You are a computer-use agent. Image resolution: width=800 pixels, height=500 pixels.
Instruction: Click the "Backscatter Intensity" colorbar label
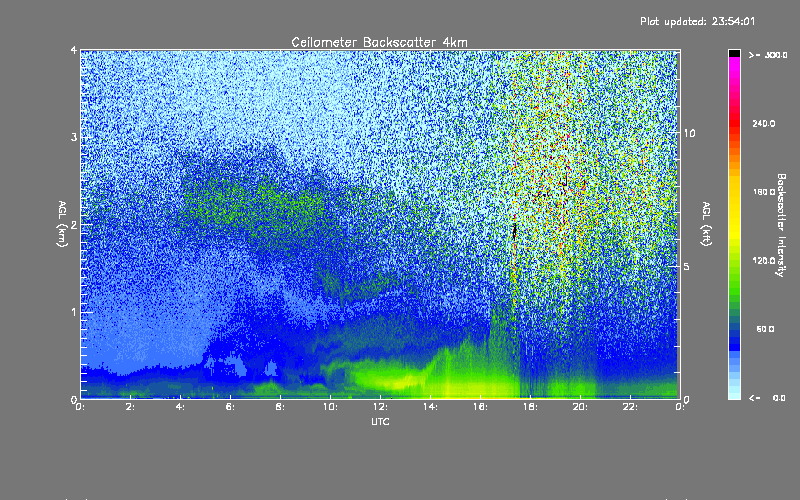click(x=780, y=225)
